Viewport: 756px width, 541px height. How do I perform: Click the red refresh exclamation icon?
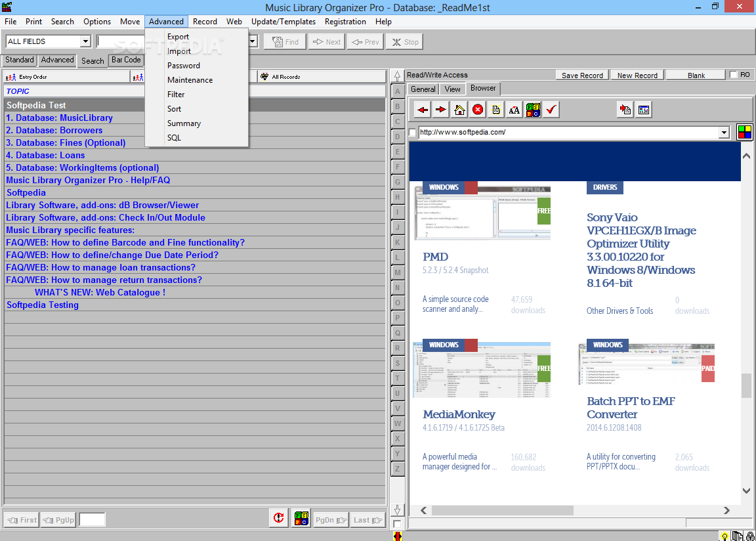[279, 518]
